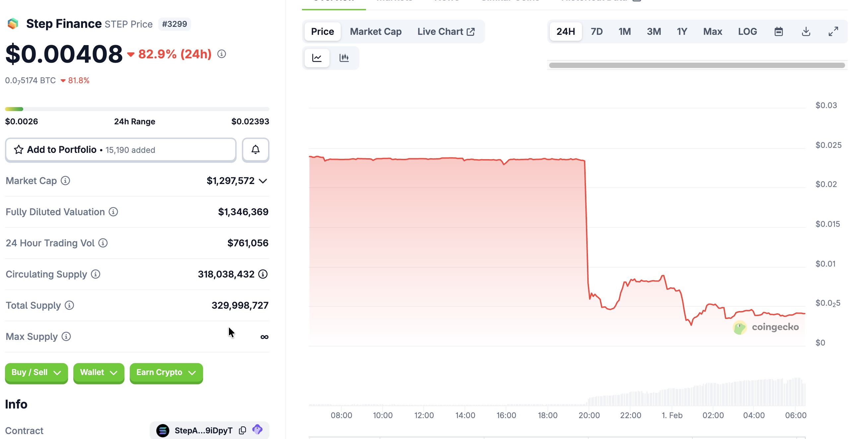Open the calendar date range picker

[778, 31]
